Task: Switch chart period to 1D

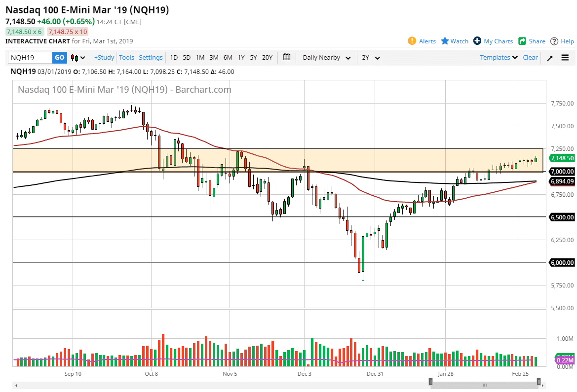Action: point(174,58)
